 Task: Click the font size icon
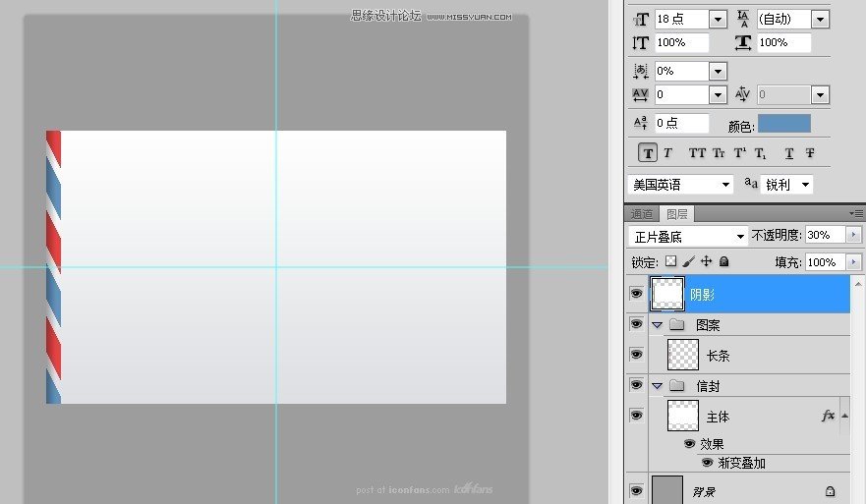point(641,20)
